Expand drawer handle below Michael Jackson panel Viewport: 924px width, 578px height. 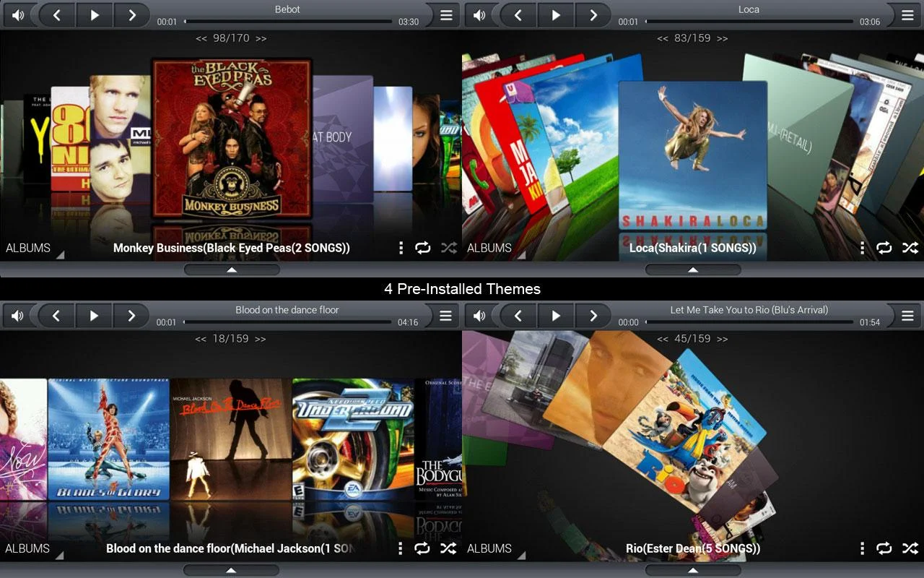pyautogui.click(x=231, y=570)
